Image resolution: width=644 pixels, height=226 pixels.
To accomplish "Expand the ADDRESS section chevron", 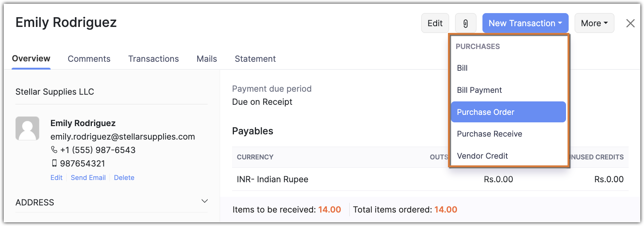I will point(204,201).
